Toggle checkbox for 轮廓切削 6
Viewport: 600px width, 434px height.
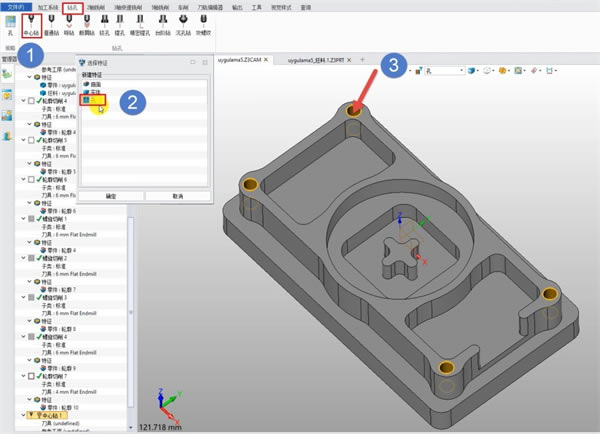(31, 179)
